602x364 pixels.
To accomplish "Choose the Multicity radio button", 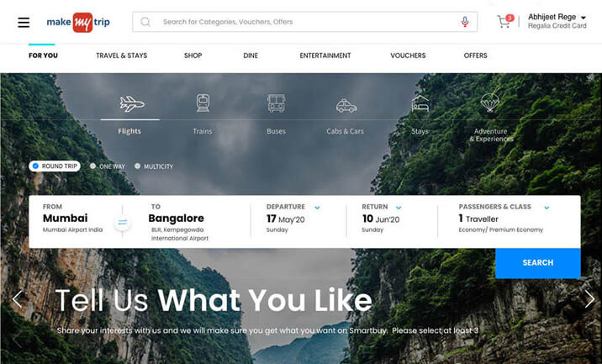I will coord(137,166).
